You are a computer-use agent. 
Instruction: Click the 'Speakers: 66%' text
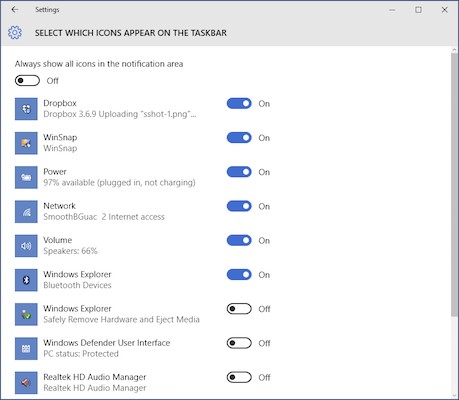(x=70, y=251)
